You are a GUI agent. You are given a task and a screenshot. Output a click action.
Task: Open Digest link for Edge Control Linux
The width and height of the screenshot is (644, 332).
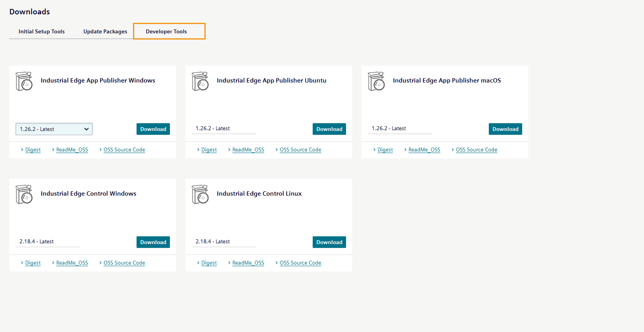tap(209, 263)
